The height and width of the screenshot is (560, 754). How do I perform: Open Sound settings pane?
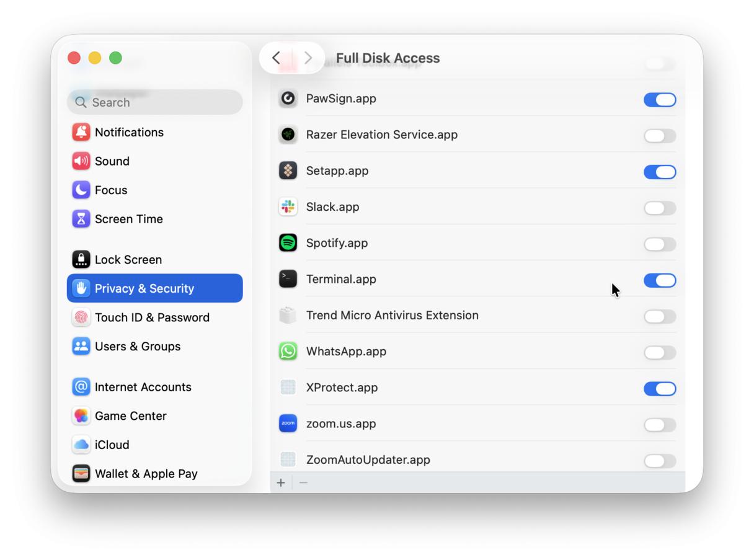coord(154,161)
